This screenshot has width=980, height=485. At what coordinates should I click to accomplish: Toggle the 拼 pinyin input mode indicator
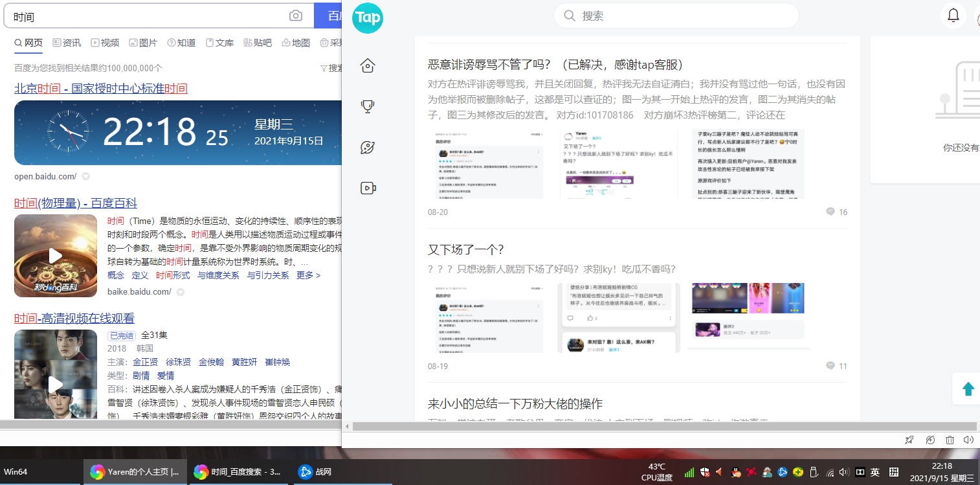coord(894,472)
